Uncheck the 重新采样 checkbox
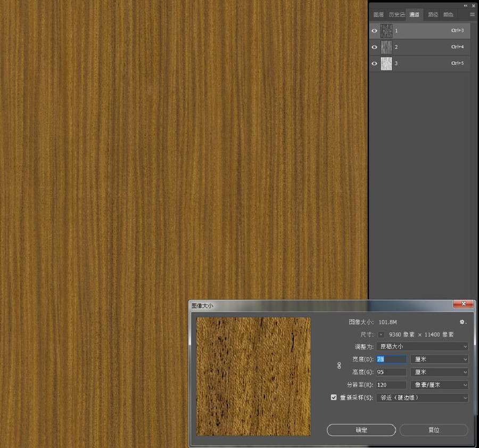 [x=334, y=397]
